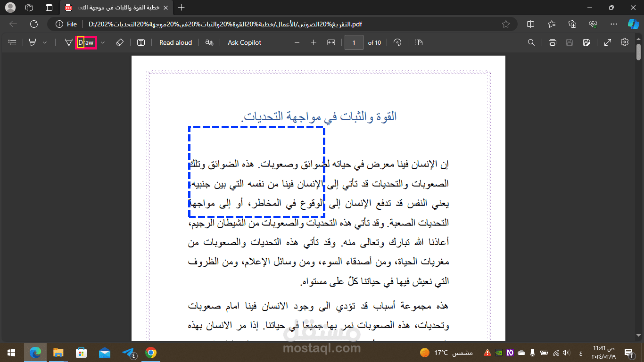
Task: Click the PDF title heading text
Action: (x=319, y=116)
